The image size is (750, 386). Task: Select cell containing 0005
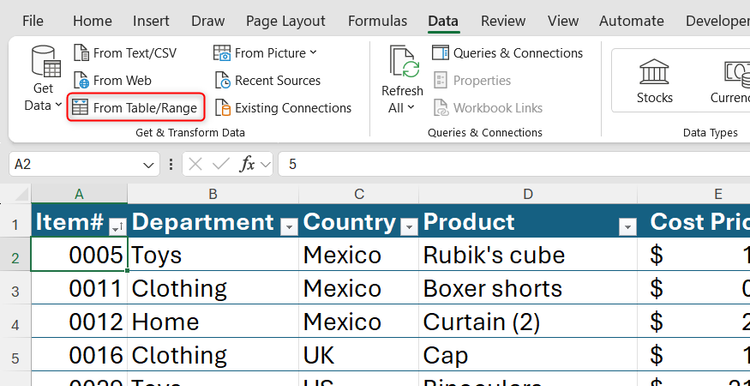tap(79, 254)
